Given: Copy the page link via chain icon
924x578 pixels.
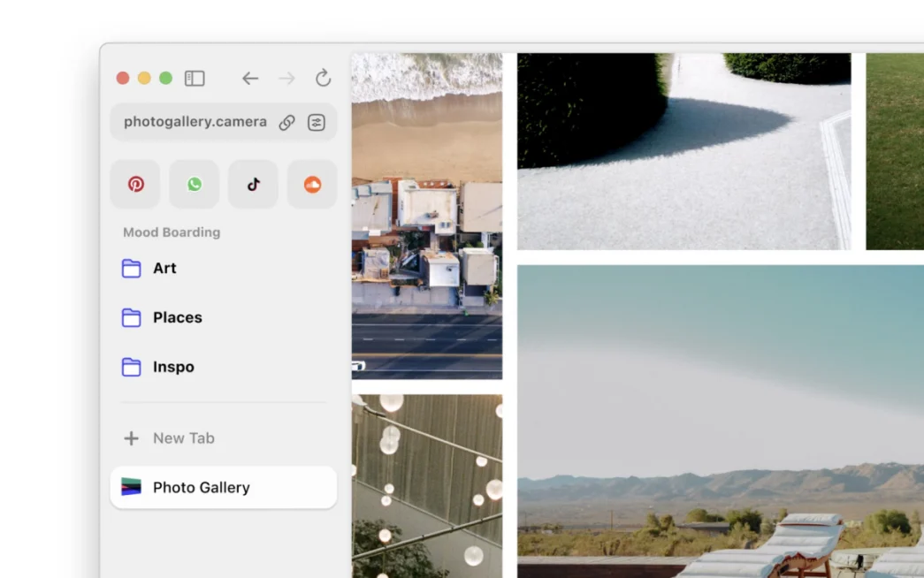Looking at the screenshot, I should [x=287, y=122].
